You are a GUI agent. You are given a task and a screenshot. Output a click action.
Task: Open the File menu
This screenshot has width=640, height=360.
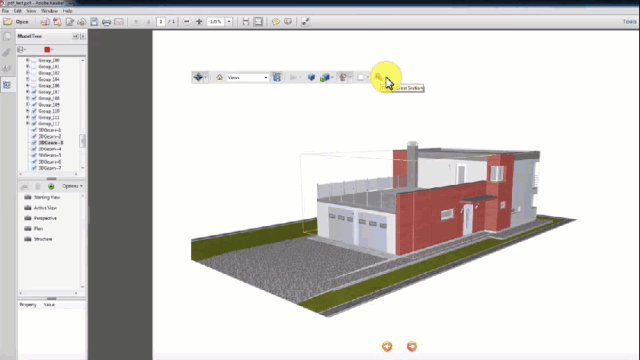pos(5,11)
